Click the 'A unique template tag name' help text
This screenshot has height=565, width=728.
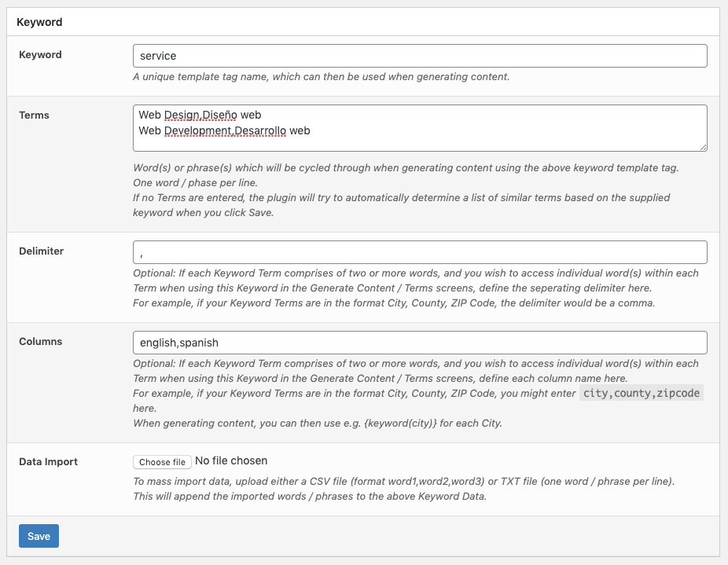322,76
